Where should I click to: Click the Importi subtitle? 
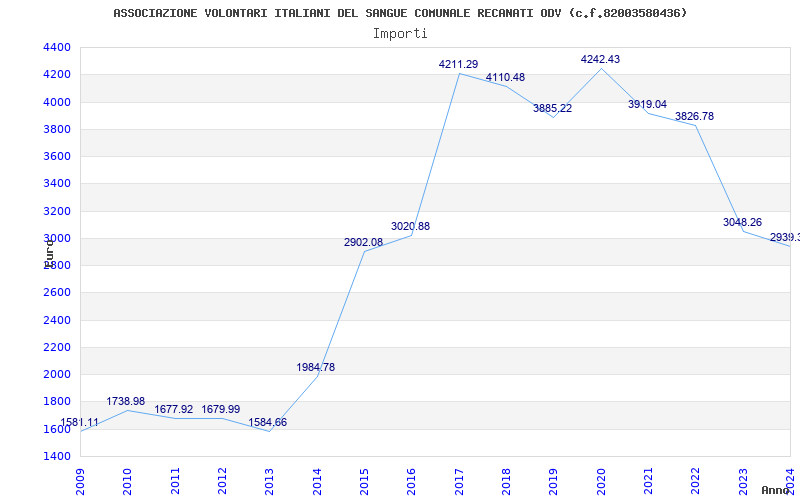coord(400,33)
